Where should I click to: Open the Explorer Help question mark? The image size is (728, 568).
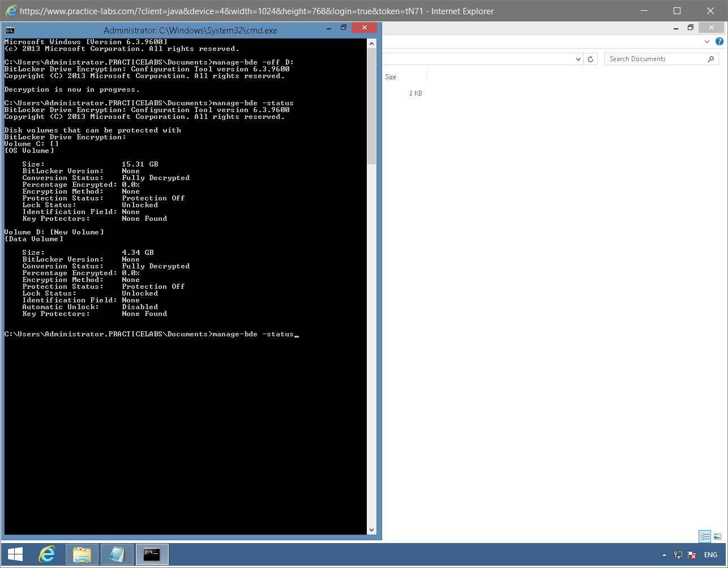coord(720,41)
